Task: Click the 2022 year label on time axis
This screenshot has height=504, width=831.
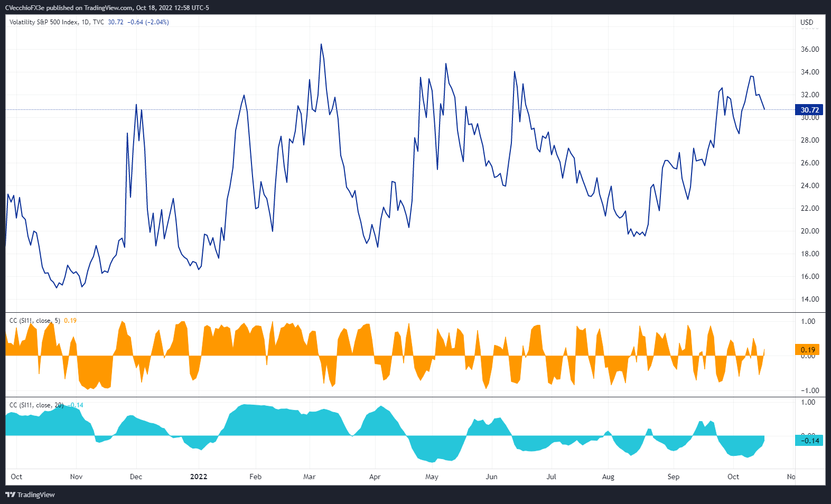Action: (x=199, y=477)
